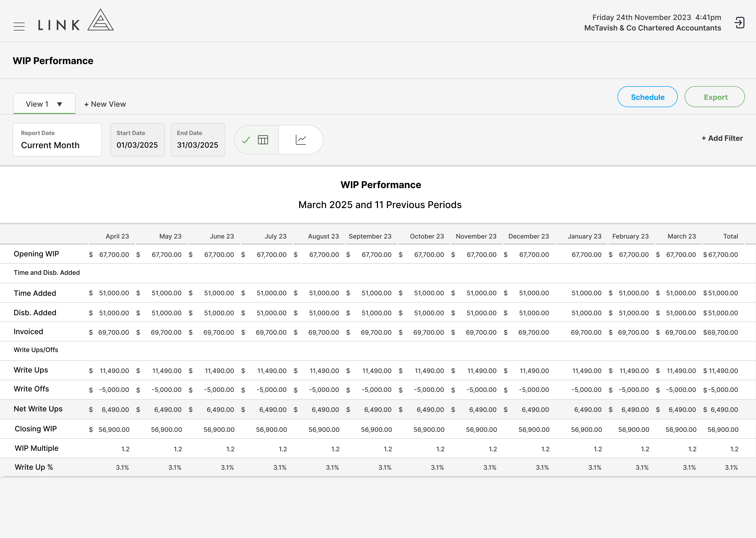The width and height of the screenshot is (756, 538).
Task: Switch to table view
Action: [x=256, y=140]
